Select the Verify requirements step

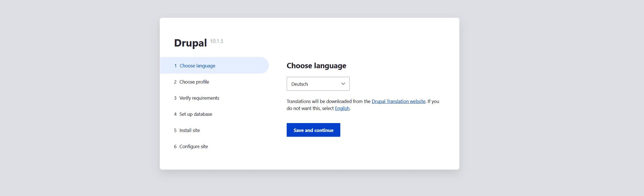point(199,98)
